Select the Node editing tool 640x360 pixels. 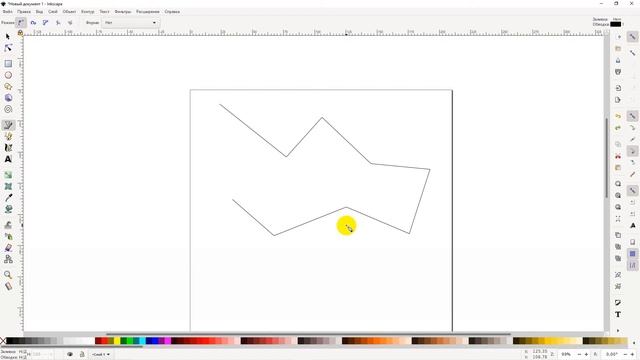click(x=8, y=48)
